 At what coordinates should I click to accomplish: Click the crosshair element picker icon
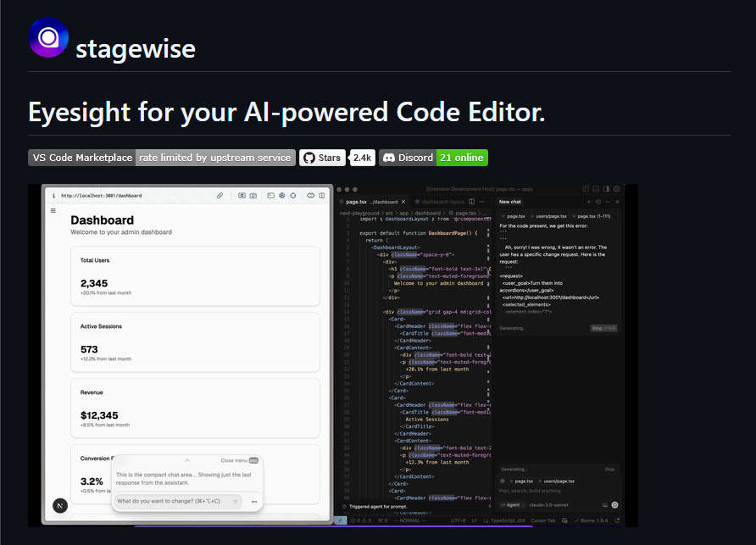point(293,195)
